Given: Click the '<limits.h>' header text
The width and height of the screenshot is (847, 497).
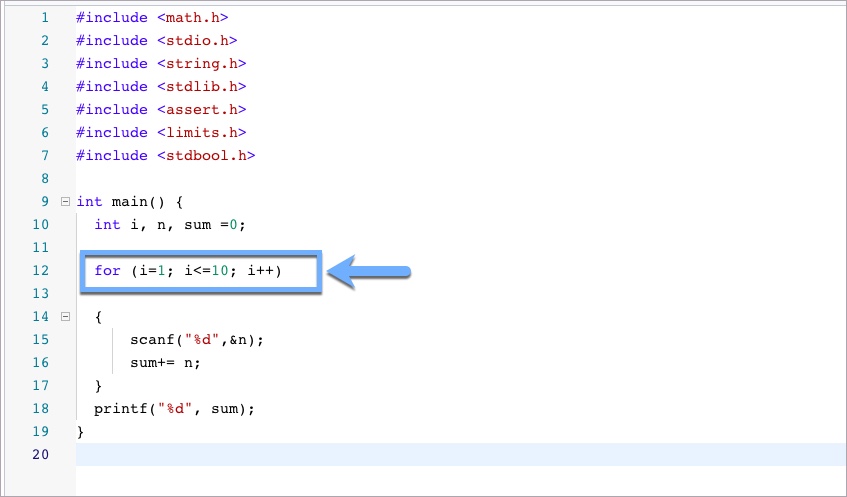Looking at the screenshot, I should point(201,132).
